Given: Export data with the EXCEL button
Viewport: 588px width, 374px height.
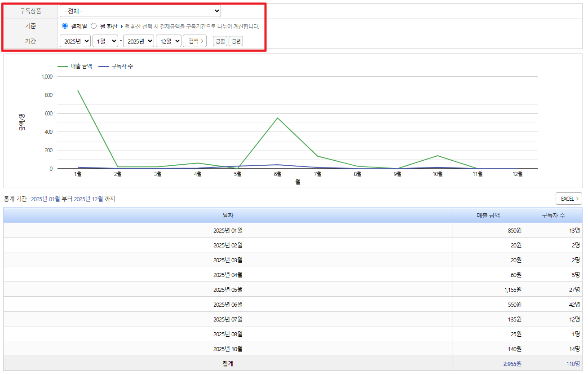Looking at the screenshot, I should pyautogui.click(x=569, y=198).
